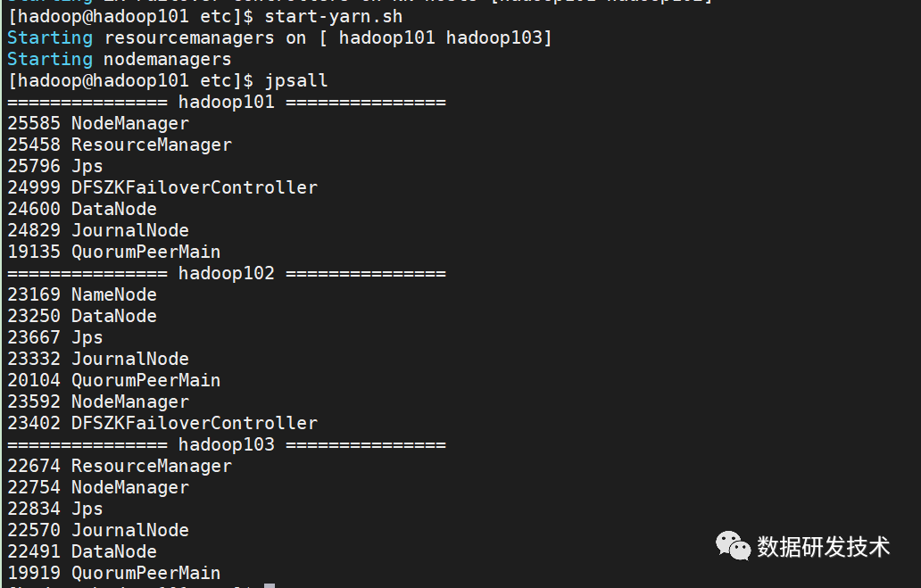Click the 23332 JournalNode line

(98, 359)
